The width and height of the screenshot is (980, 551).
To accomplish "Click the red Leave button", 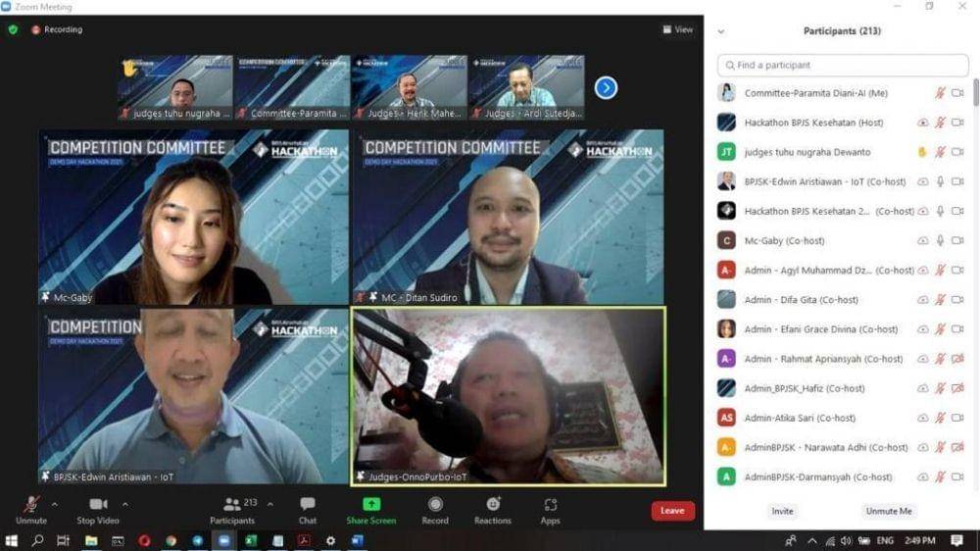I will [672, 511].
